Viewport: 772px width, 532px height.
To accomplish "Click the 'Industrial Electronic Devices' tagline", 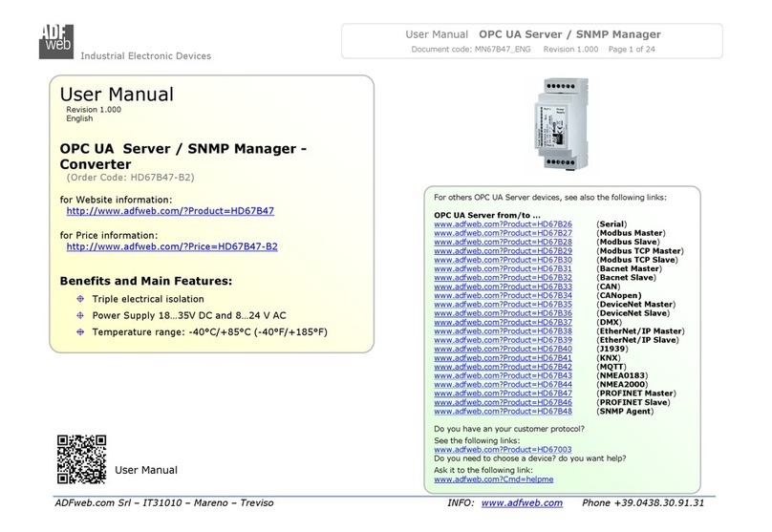I will 146,56.
